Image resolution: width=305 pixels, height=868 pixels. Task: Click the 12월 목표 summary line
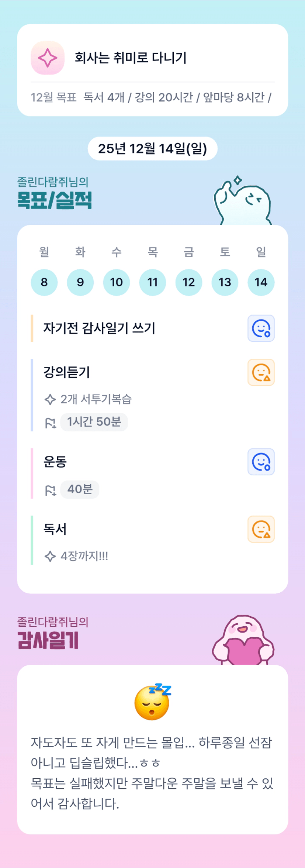[151, 97]
